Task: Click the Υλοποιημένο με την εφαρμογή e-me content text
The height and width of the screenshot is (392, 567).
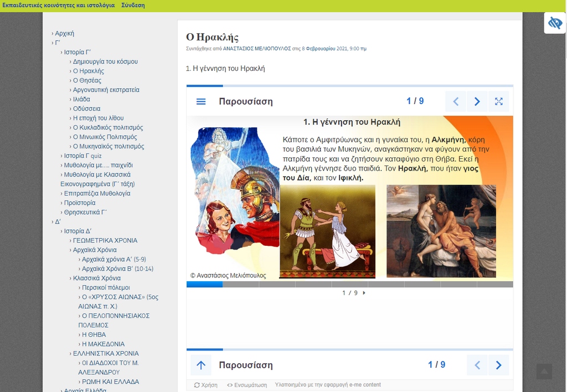Action: tap(328, 385)
